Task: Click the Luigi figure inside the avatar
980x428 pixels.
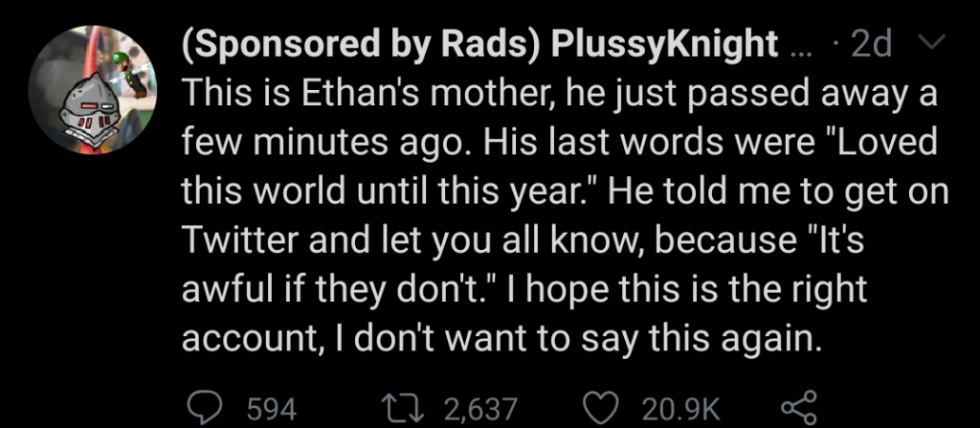Action: pyautogui.click(x=132, y=74)
